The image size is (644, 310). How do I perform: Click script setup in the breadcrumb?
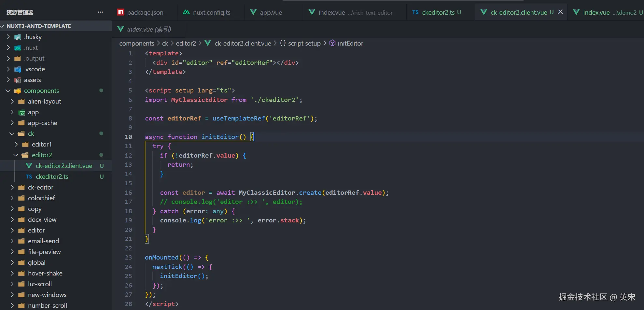click(304, 43)
